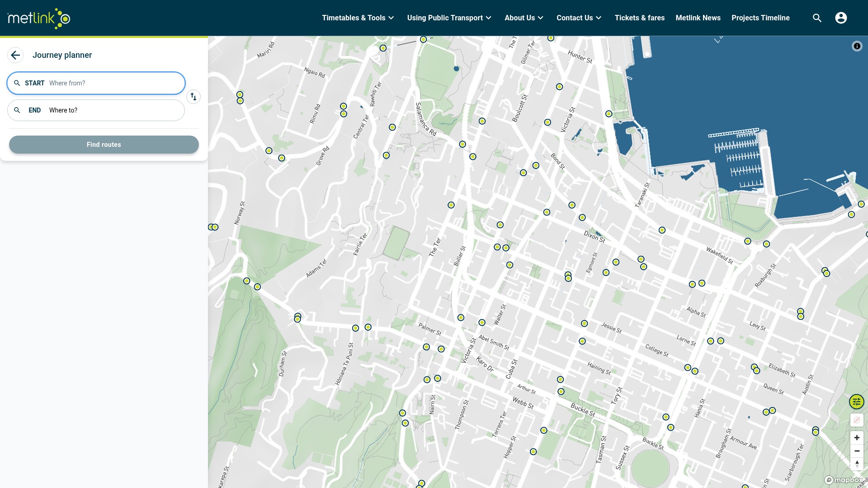Viewport: 868px width, 488px height.
Task: Open map filter settings button
Action: (x=856, y=402)
